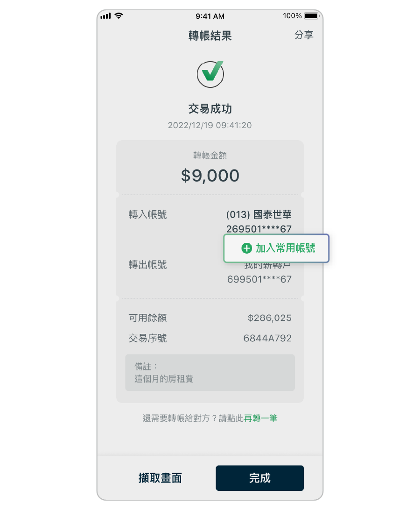The height and width of the screenshot is (510, 420).
Task: Tap the 完成 button to finish
Action: pos(259,478)
